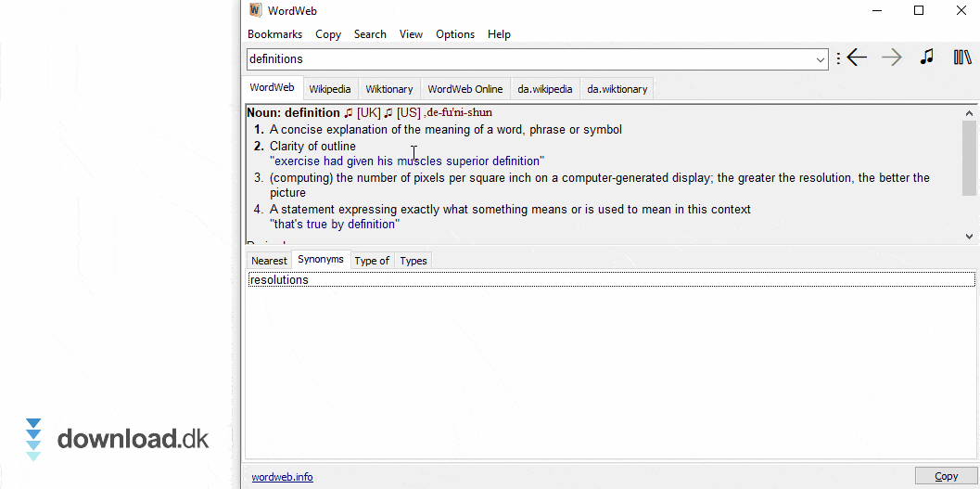Click the [UK] pronunciation label
980x489 pixels.
[369, 113]
